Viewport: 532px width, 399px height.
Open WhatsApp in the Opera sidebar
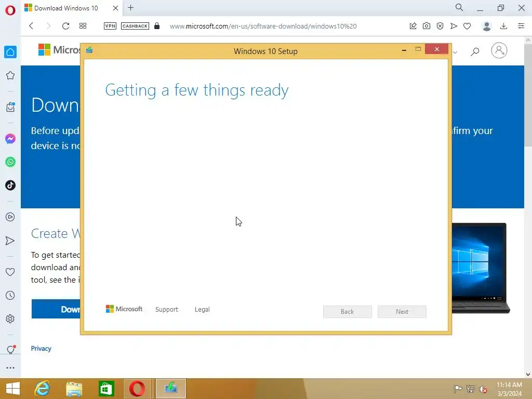tap(10, 162)
